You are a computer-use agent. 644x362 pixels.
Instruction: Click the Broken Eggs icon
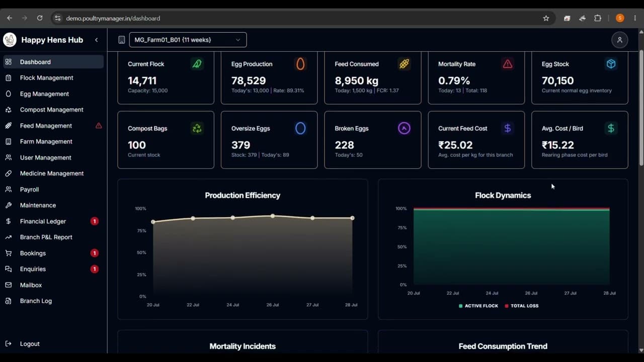pyautogui.click(x=404, y=128)
